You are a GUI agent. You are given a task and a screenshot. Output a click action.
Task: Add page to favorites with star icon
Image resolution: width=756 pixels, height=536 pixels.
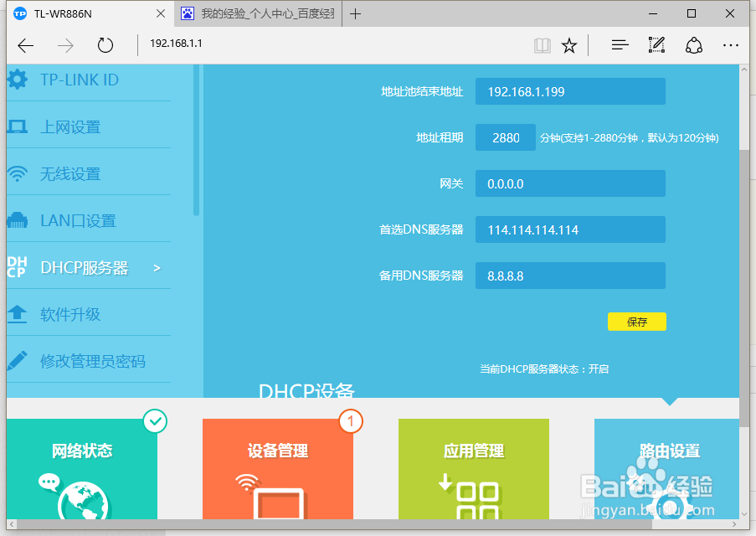click(569, 46)
